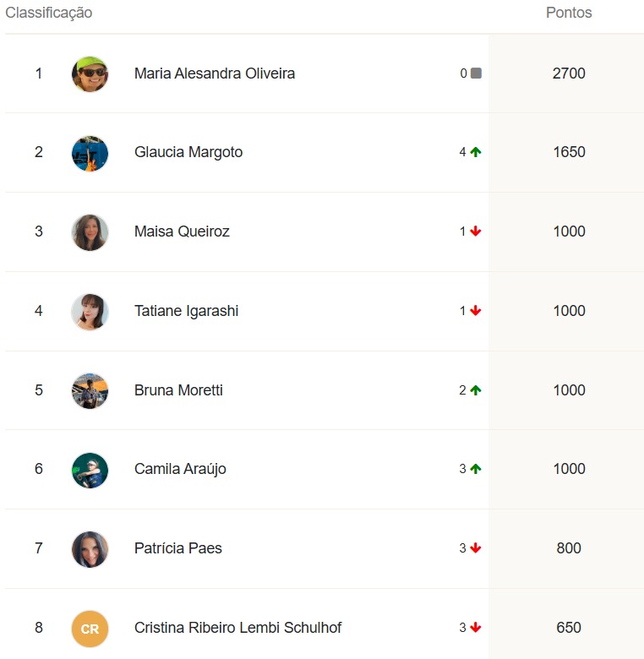Image resolution: width=644 pixels, height=659 pixels.
Task: Click the 2700 points value
Action: [569, 74]
